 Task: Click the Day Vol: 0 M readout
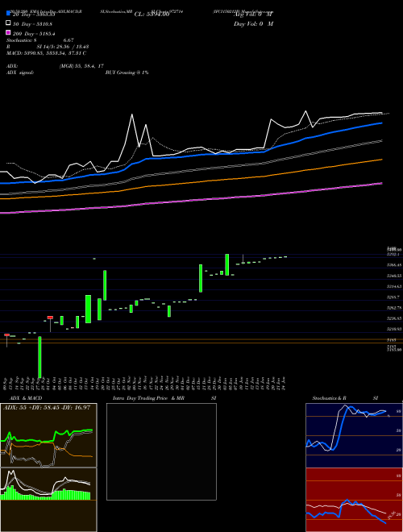(x=253, y=24)
